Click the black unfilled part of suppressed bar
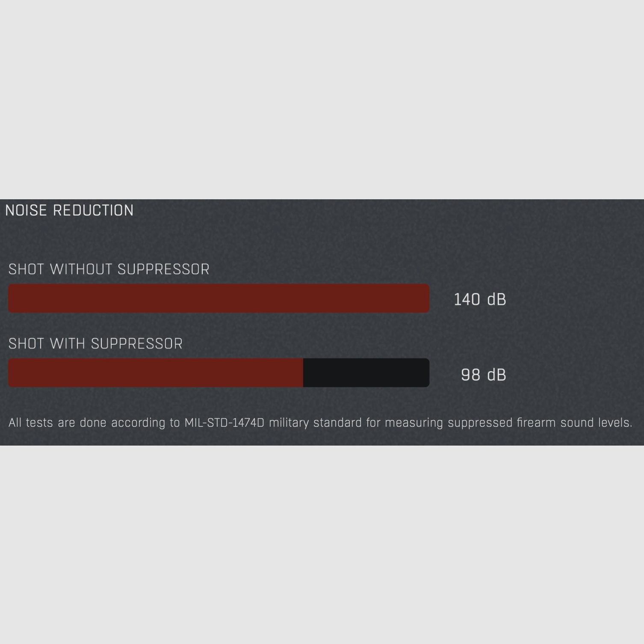The height and width of the screenshot is (644, 644). point(366,373)
